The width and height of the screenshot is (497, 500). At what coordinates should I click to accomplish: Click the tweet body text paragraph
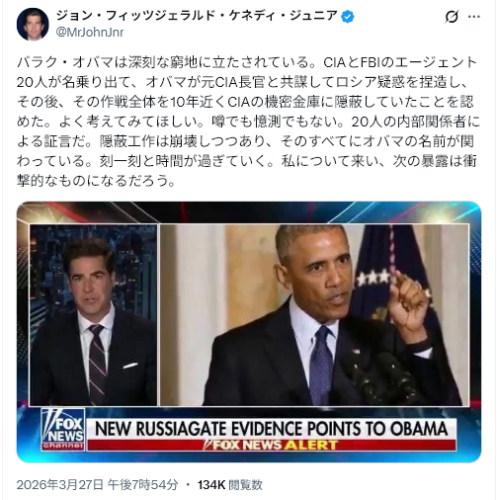pyautogui.click(x=248, y=121)
